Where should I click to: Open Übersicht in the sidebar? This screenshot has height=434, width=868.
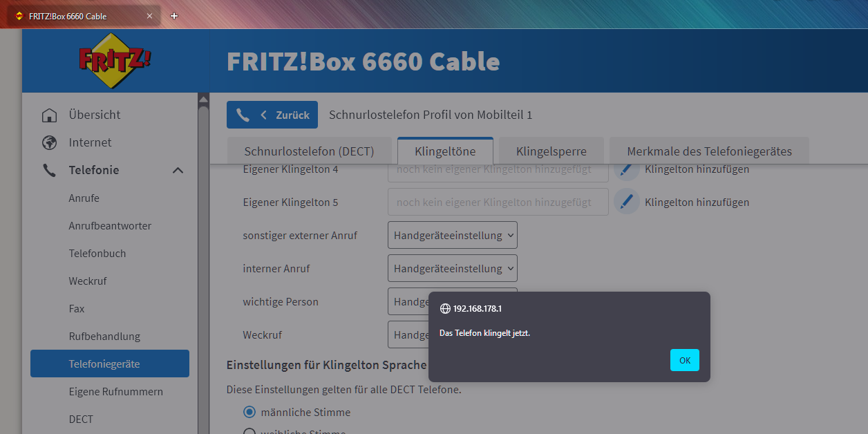95,115
